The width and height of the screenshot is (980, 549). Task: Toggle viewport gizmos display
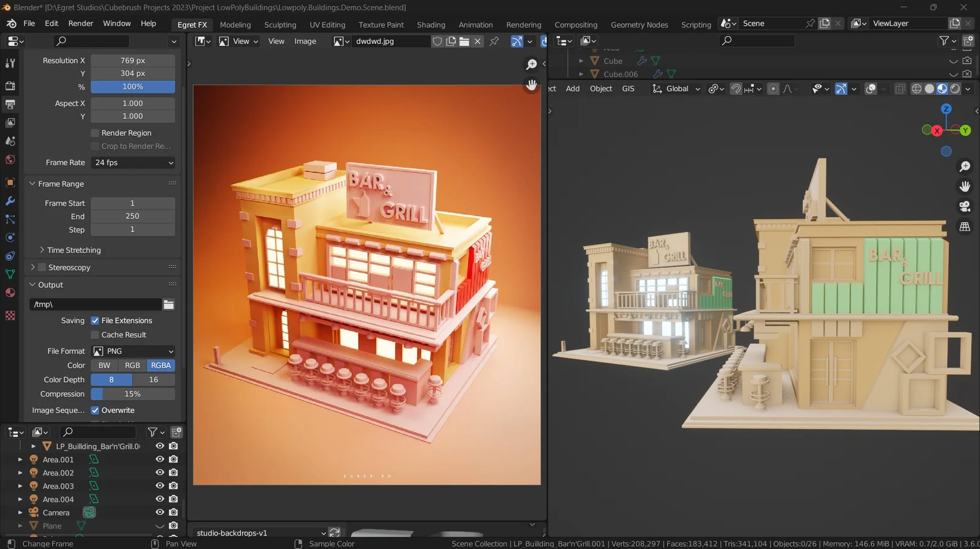pyautogui.click(x=841, y=89)
